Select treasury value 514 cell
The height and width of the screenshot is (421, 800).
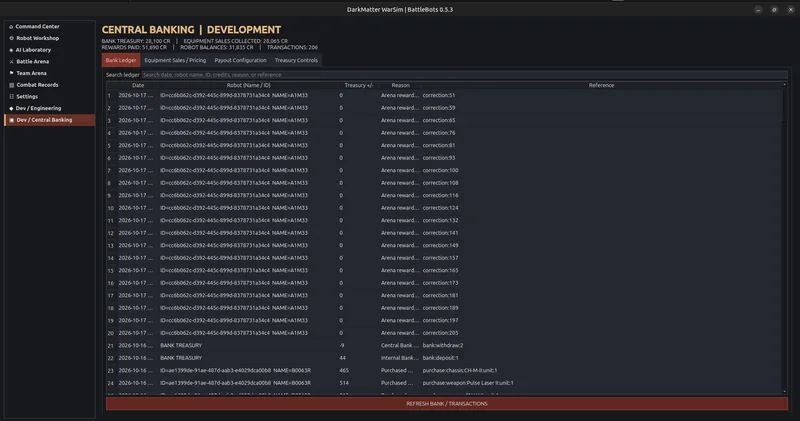pos(344,383)
